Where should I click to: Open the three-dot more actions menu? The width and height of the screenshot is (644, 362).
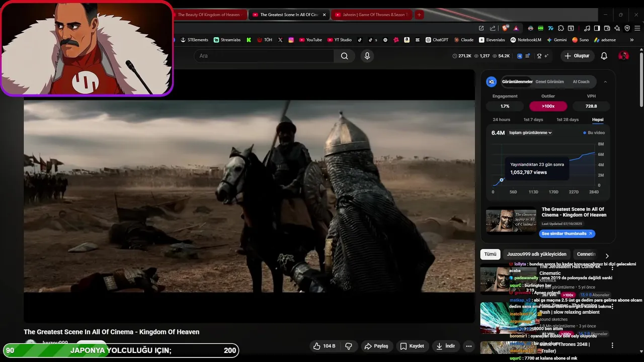469,346
